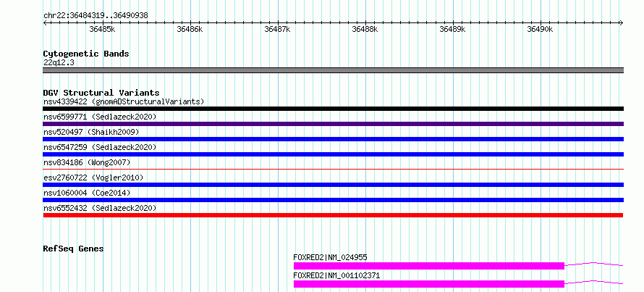
Task: Select the blue esv2760722 variant bar
Action: (x=334, y=185)
